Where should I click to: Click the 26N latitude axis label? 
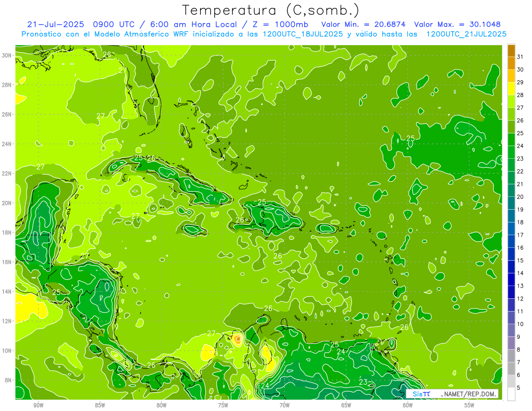(x=7, y=114)
